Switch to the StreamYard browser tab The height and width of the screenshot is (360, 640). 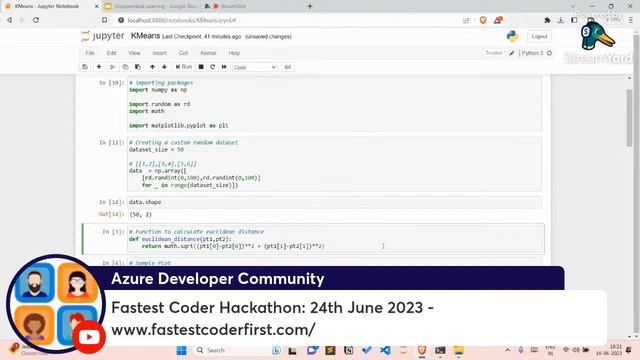[233, 6]
